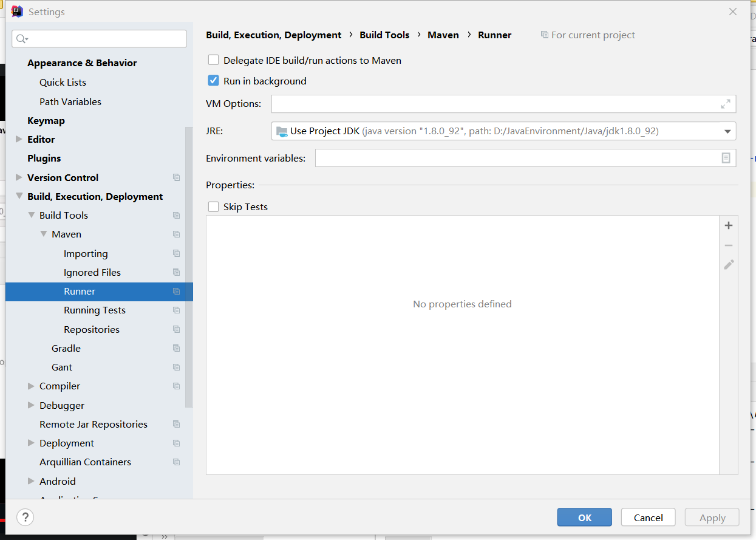Click the help question mark button
Screen dimensions: 756x540
pyautogui.click(x=25, y=518)
